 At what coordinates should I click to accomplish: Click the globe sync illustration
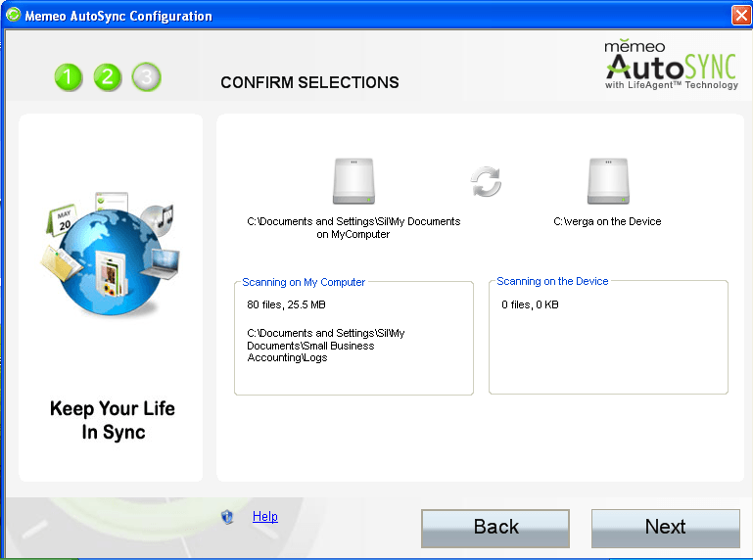click(112, 254)
